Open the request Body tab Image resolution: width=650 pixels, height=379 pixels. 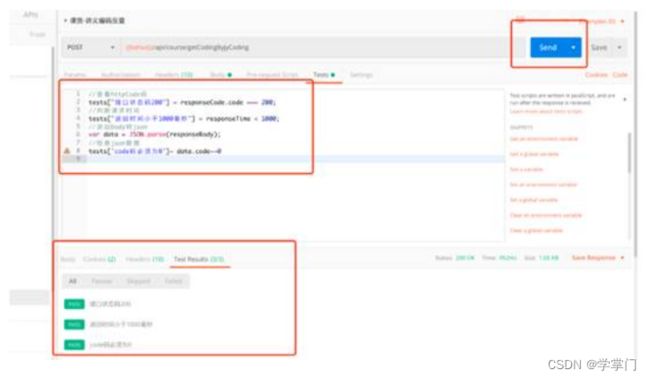[x=221, y=75]
